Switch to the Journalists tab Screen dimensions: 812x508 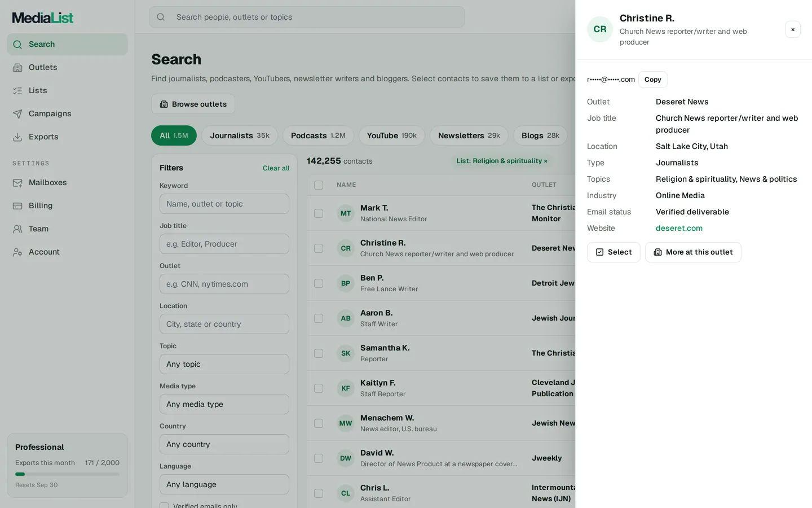[x=240, y=135]
